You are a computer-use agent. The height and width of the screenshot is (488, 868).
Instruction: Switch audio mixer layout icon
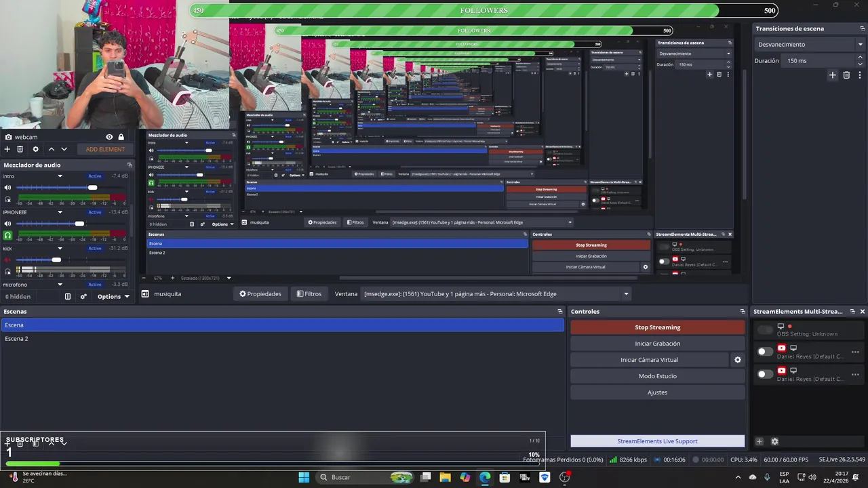(x=68, y=296)
